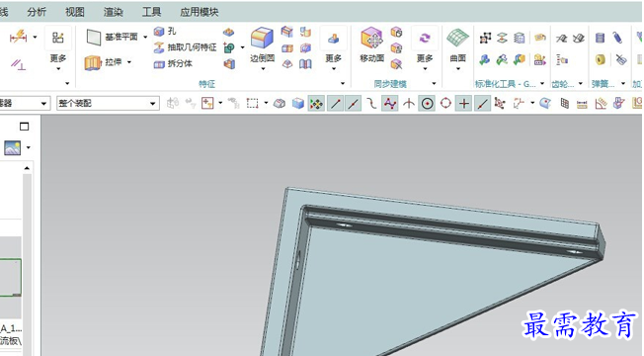Toggle the S-curve control point snap

[371, 103]
